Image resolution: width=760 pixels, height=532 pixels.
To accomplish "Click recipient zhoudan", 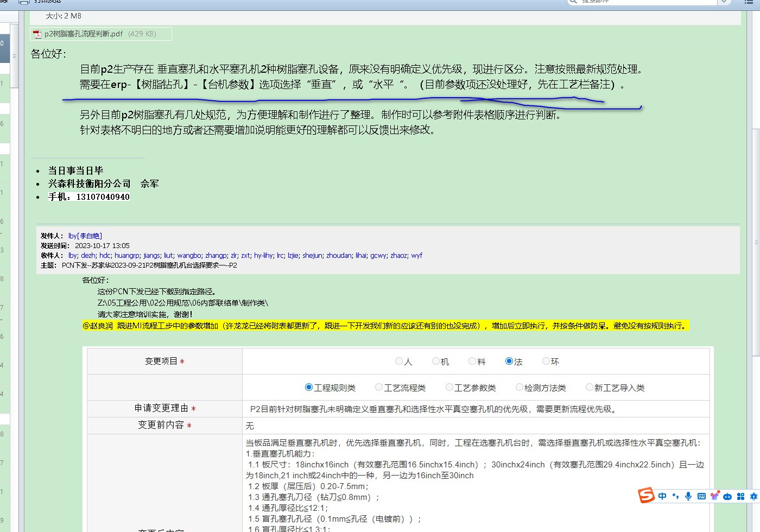I will [339, 255].
